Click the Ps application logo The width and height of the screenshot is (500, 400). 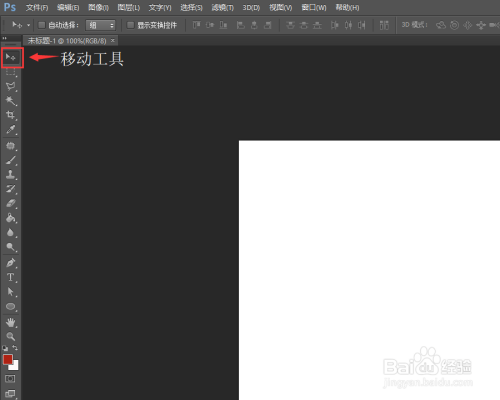pos(10,7)
